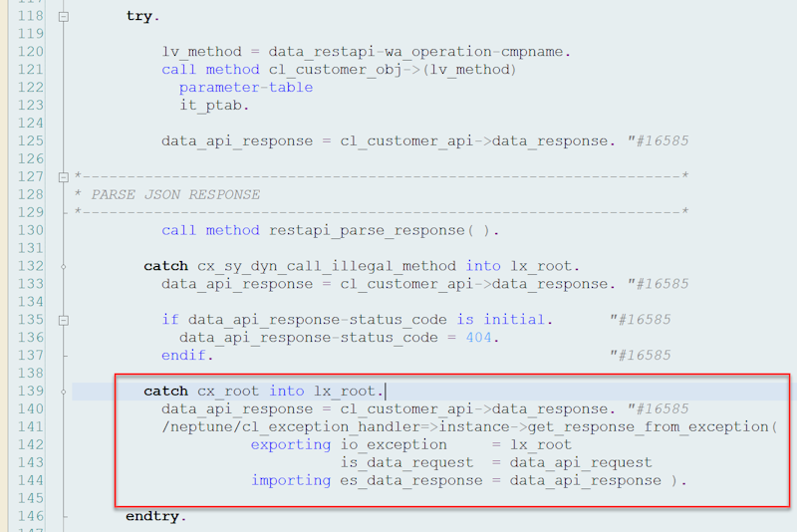Viewport: 797px width, 532px height.
Task: Place cursor on 'lv_method = data_restapi-wa_operation-cmpname.'
Action: (x=366, y=52)
